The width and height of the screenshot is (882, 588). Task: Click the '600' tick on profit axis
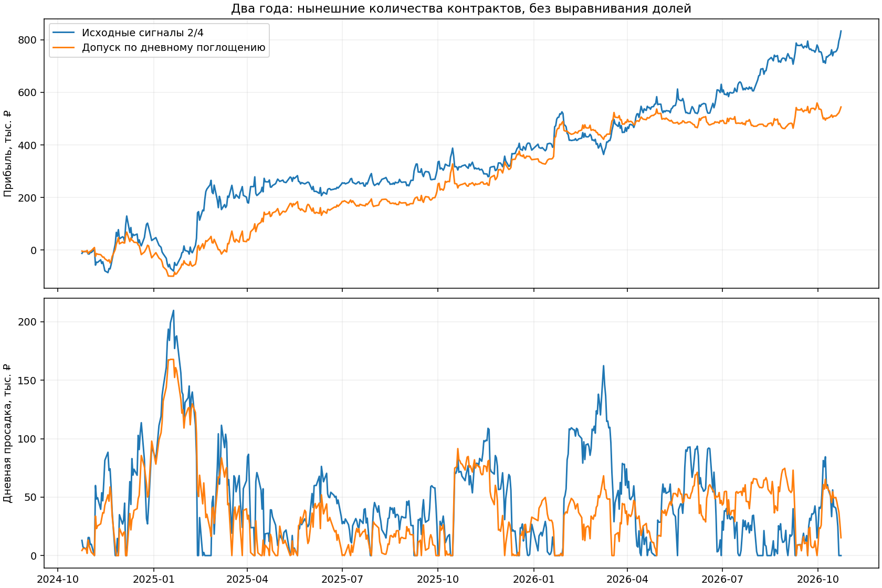[x=28, y=92]
